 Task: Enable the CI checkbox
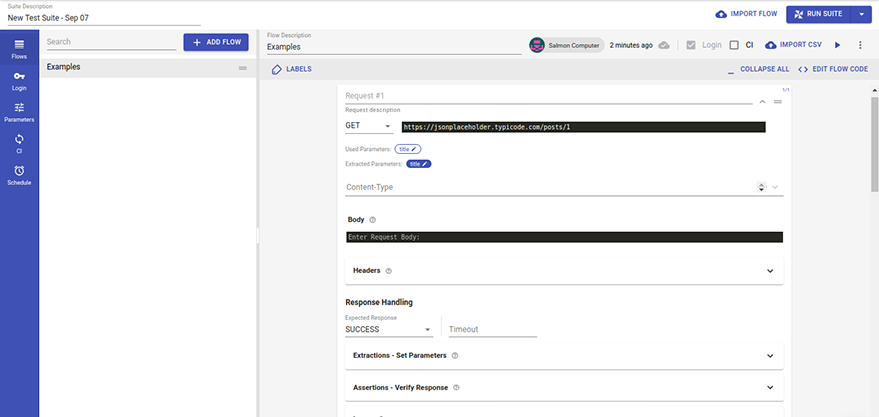click(x=734, y=45)
